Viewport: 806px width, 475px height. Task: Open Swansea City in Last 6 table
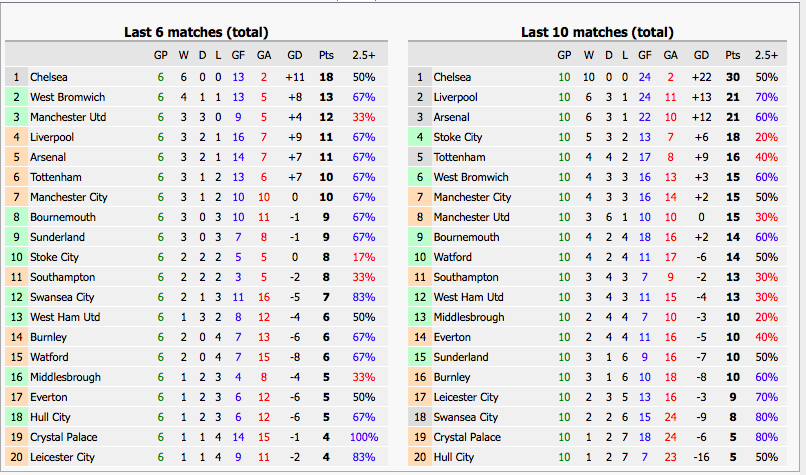(62, 297)
